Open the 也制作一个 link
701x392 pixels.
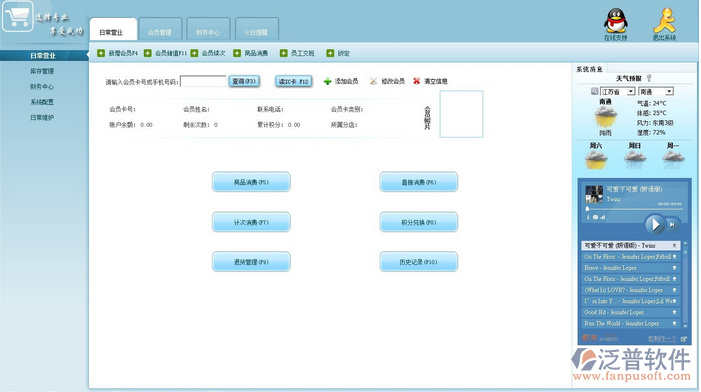point(662,339)
